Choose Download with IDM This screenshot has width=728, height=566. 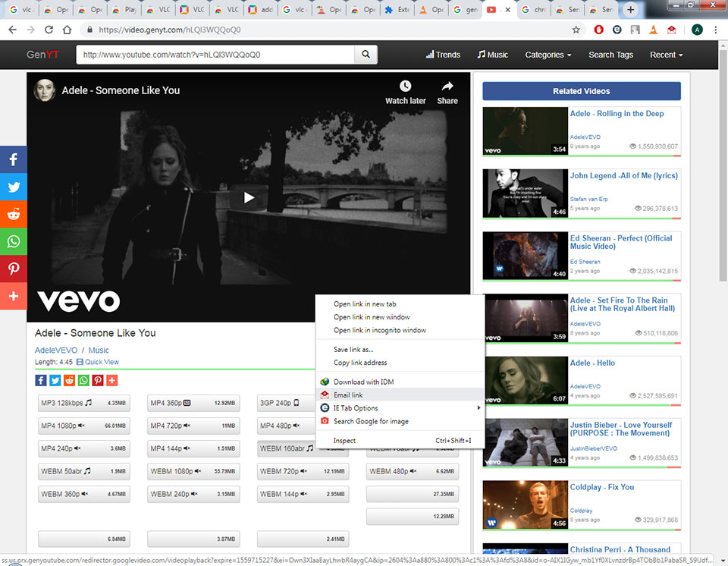point(400,382)
